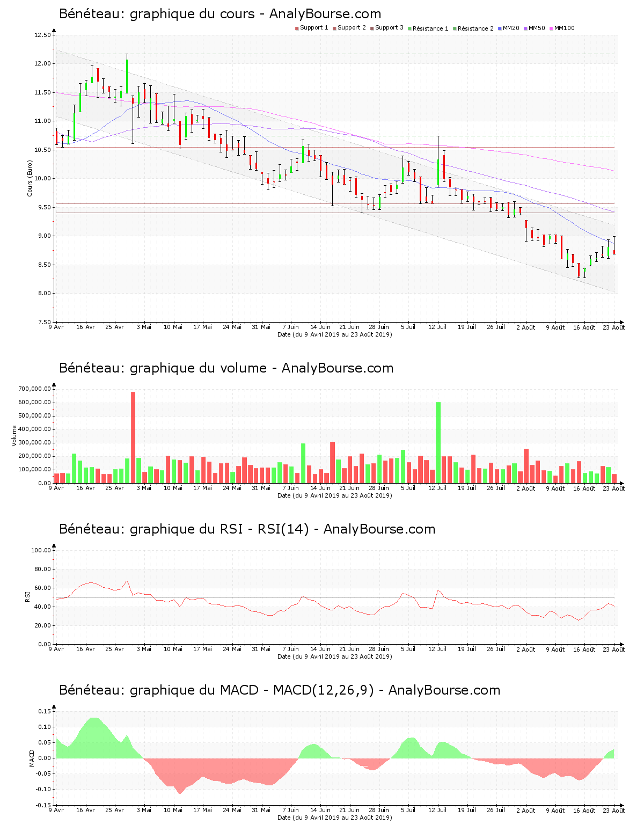Click '3 Mai' date label on volume chart
644x832 pixels.
point(144,488)
